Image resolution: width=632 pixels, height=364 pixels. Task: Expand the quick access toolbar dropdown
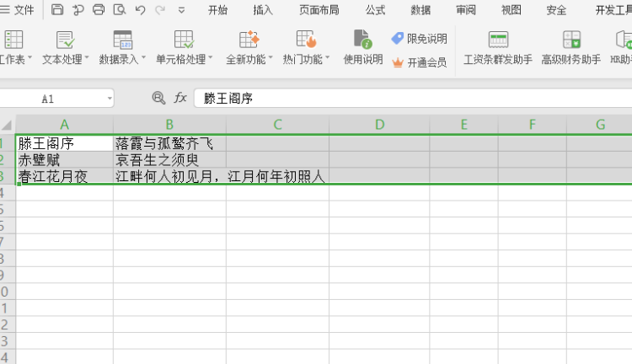(x=181, y=10)
